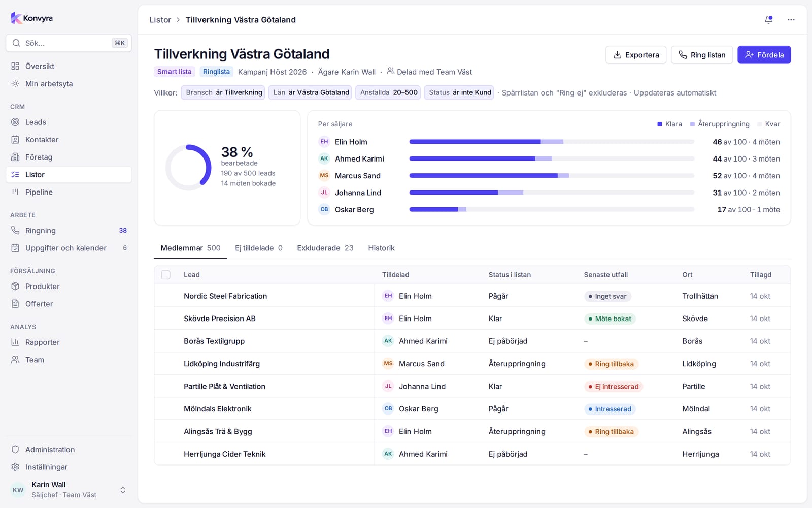Click Oskar Berg's progress bar
This screenshot has width=812, height=508.
click(x=552, y=209)
